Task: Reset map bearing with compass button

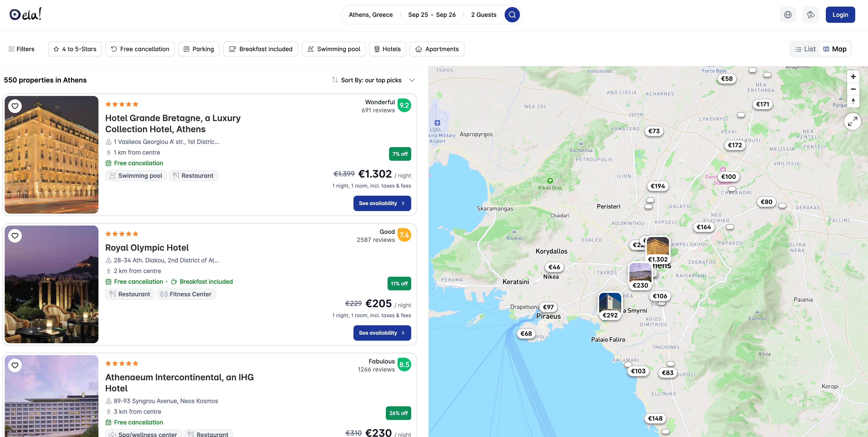Action: point(853,101)
